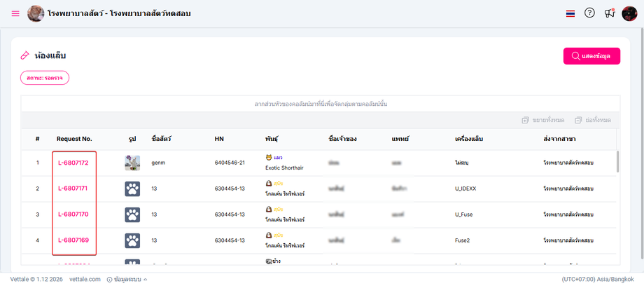Open announcements megaphone icon
Image resolution: width=644 pixels, height=286 pixels.
[x=610, y=13]
